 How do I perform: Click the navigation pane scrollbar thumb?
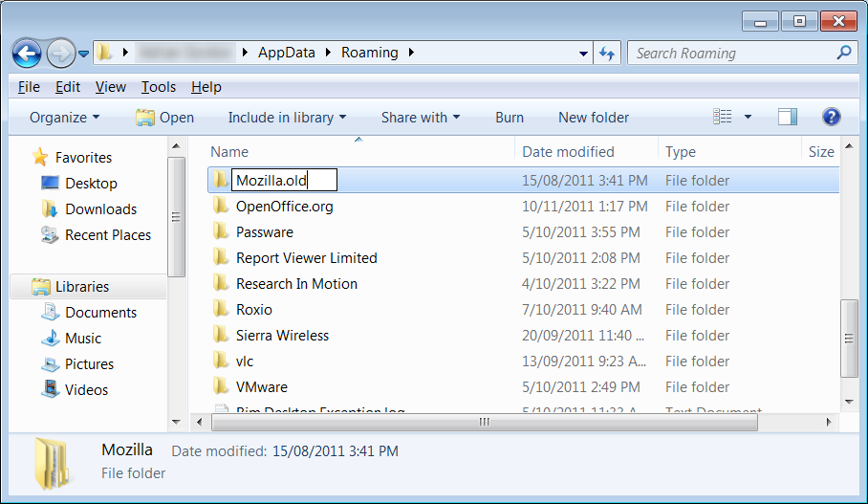tap(176, 217)
